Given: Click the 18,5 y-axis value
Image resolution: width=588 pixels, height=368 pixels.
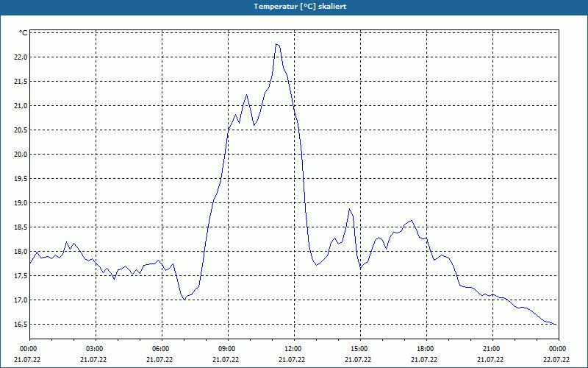Looking at the screenshot, I should tap(21, 227).
